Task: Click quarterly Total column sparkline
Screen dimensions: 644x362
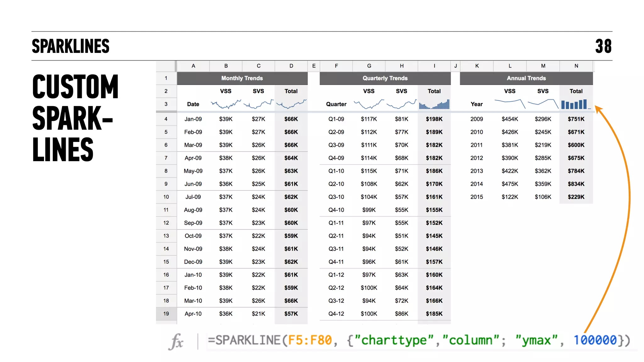Action: (x=434, y=104)
